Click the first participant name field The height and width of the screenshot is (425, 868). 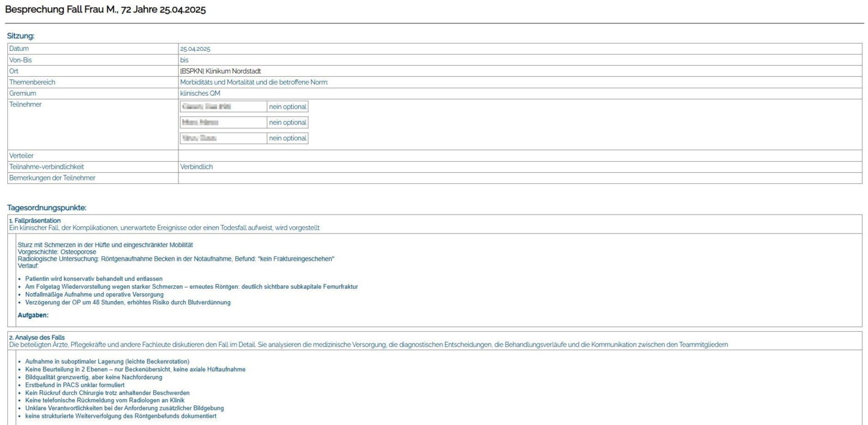click(223, 107)
